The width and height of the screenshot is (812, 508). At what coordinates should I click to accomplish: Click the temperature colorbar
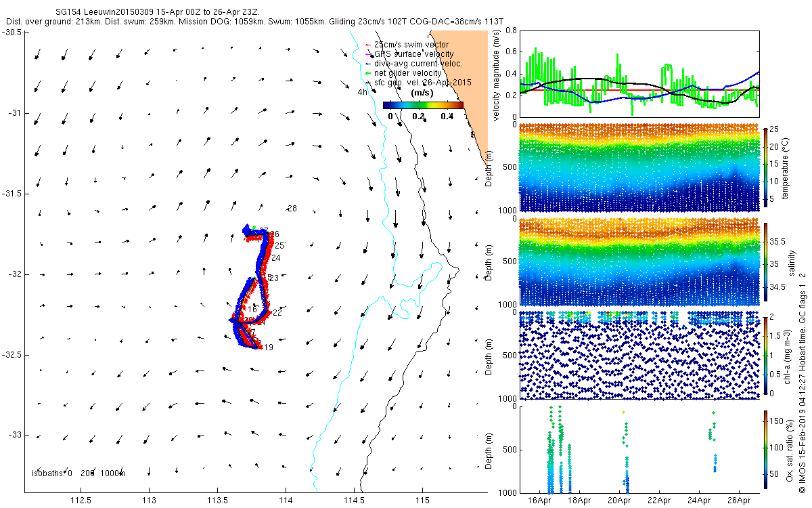765,169
